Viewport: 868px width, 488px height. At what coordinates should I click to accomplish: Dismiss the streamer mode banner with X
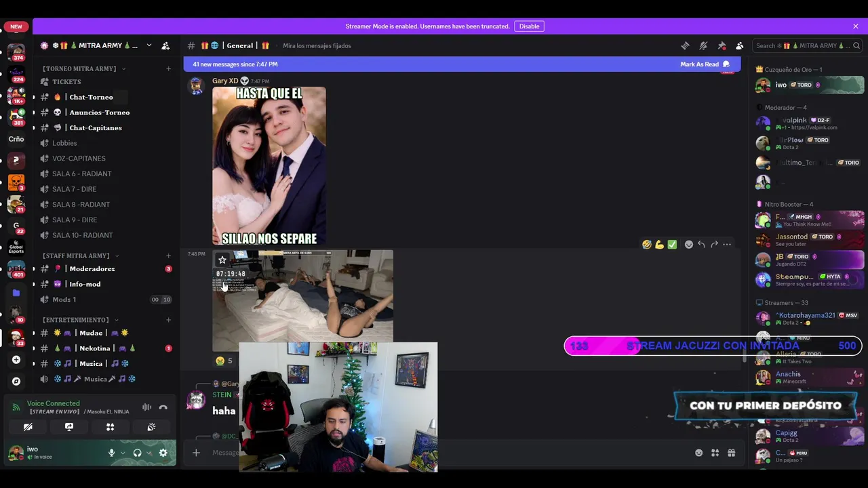[856, 26]
